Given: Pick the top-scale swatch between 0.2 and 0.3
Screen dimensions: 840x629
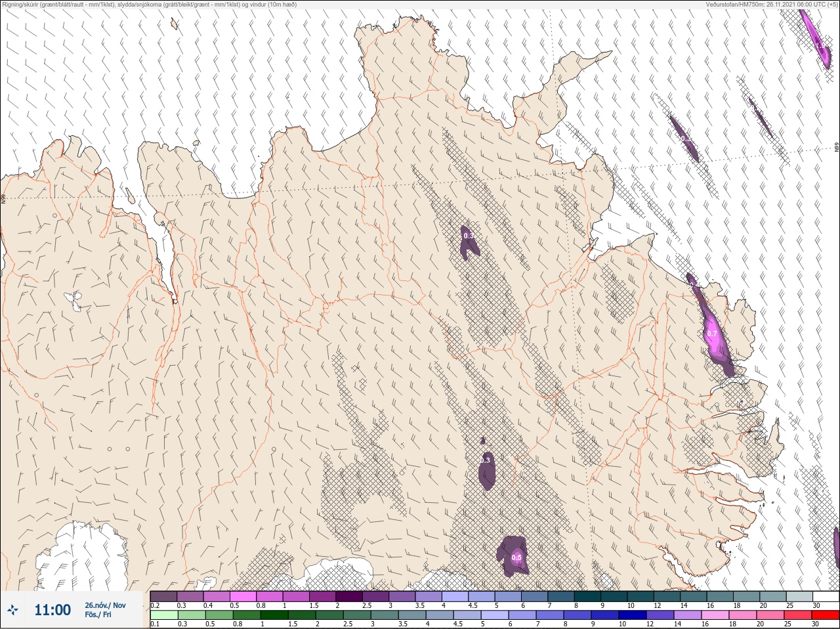Looking at the screenshot, I should pyautogui.click(x=163, y=596).
